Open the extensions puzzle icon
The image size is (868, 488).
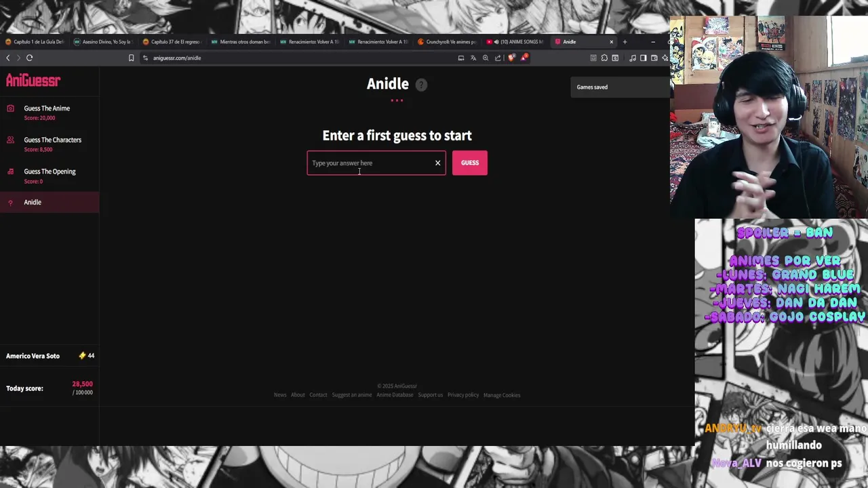(604, 58)
